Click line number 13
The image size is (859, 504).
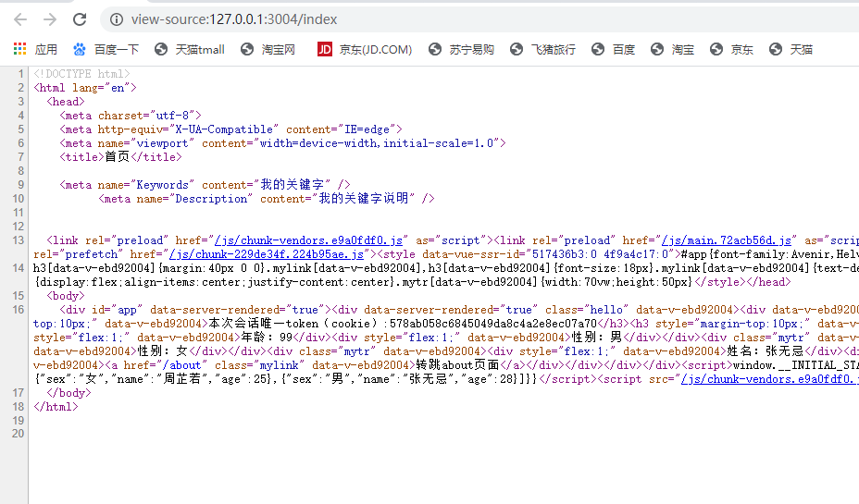19,240
